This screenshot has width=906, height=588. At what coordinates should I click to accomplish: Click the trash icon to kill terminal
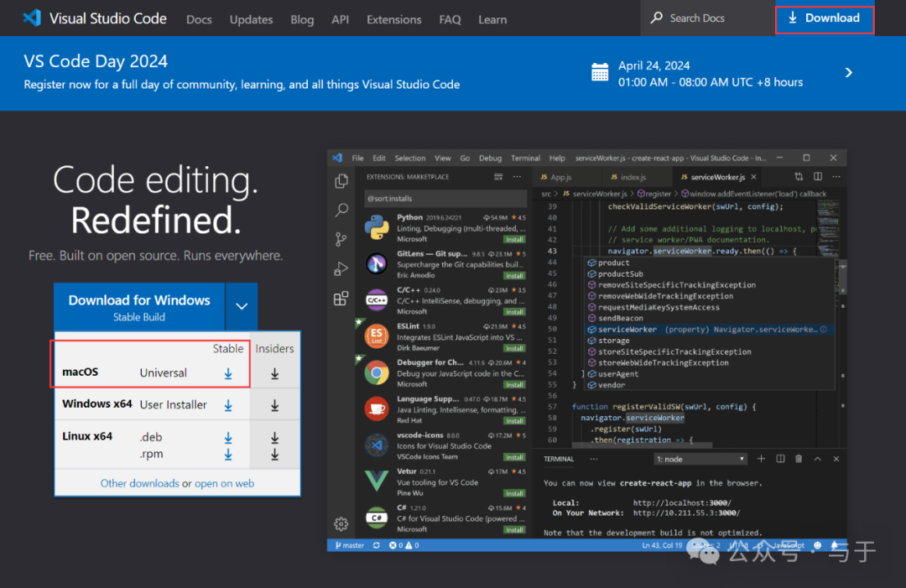click(799, 459)
